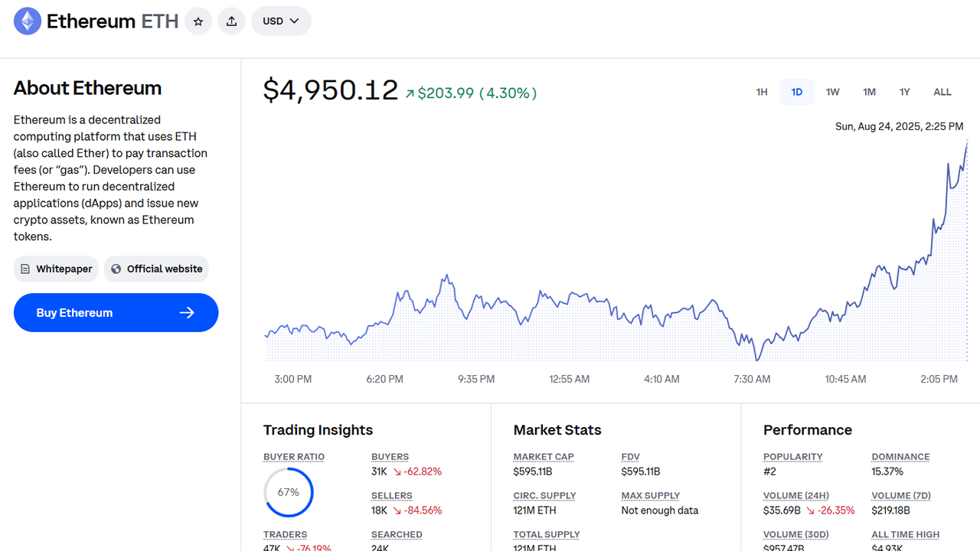Click the TRADERS label
This screenshot has width=980, height=551.
(x=286, y=535)
